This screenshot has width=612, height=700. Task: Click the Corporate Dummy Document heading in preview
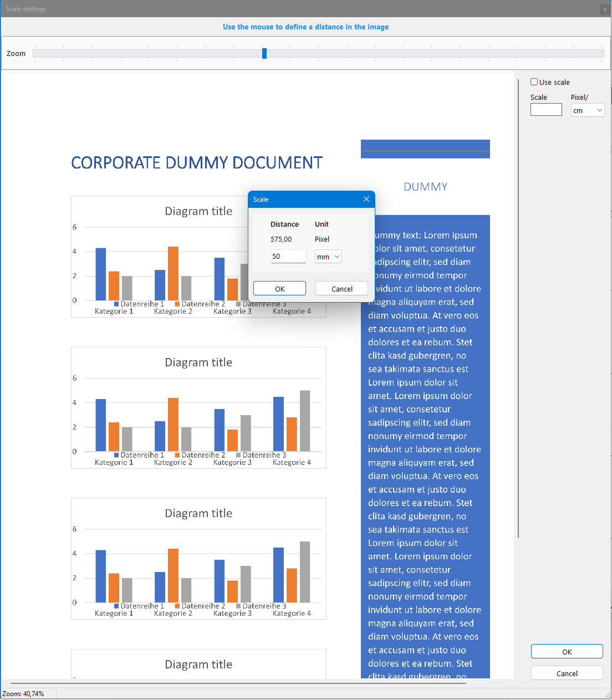197,163
